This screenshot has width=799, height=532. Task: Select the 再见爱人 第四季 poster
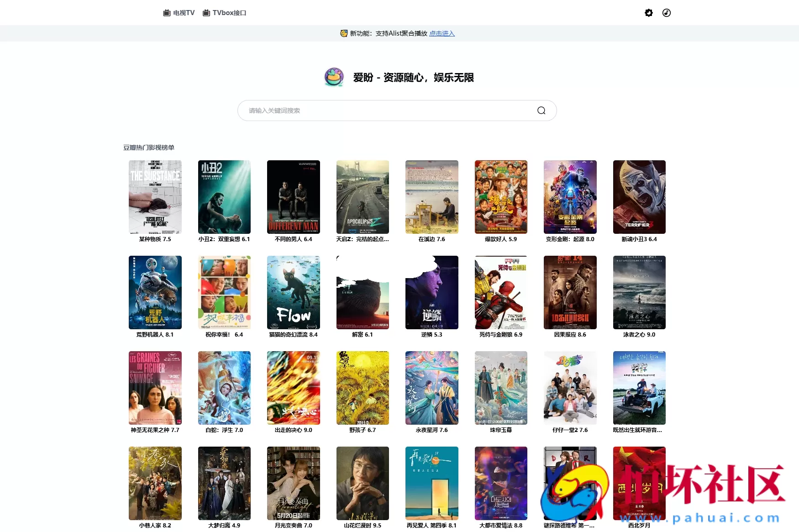[431, 483]
